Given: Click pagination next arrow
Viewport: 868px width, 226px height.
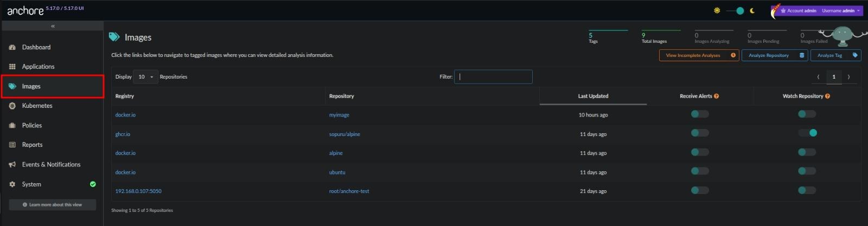Looking at the screenshot, I should (849, 77).
